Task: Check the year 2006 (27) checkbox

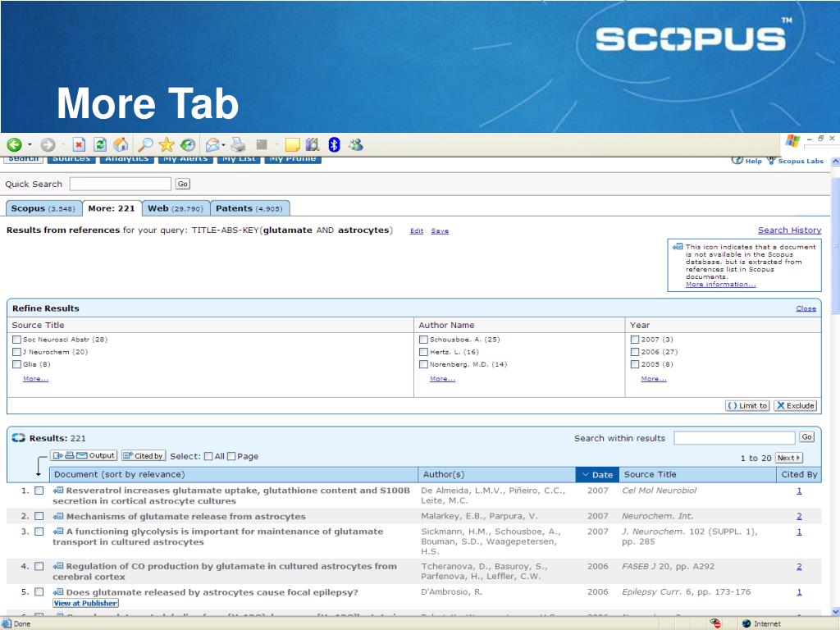Action: 635,352
